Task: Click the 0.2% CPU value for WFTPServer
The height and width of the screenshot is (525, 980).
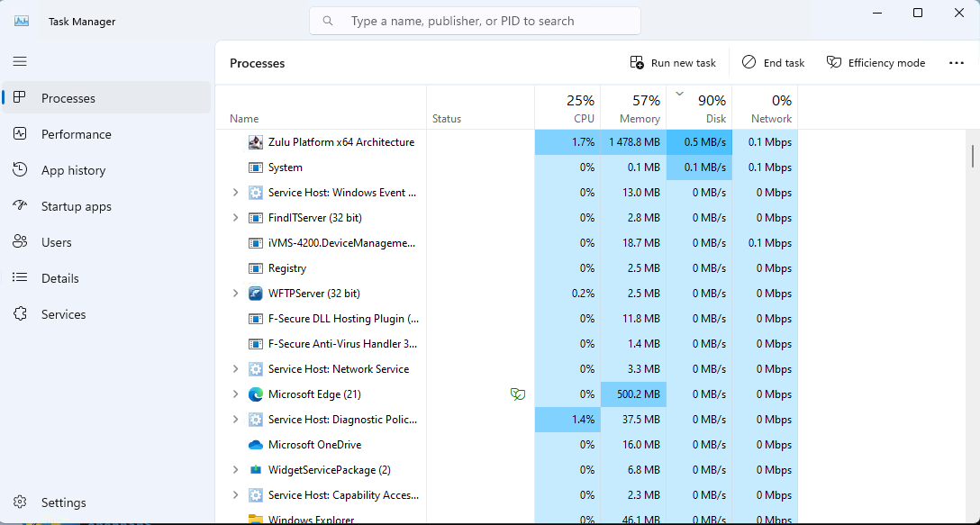Action: tap(567, 294)
